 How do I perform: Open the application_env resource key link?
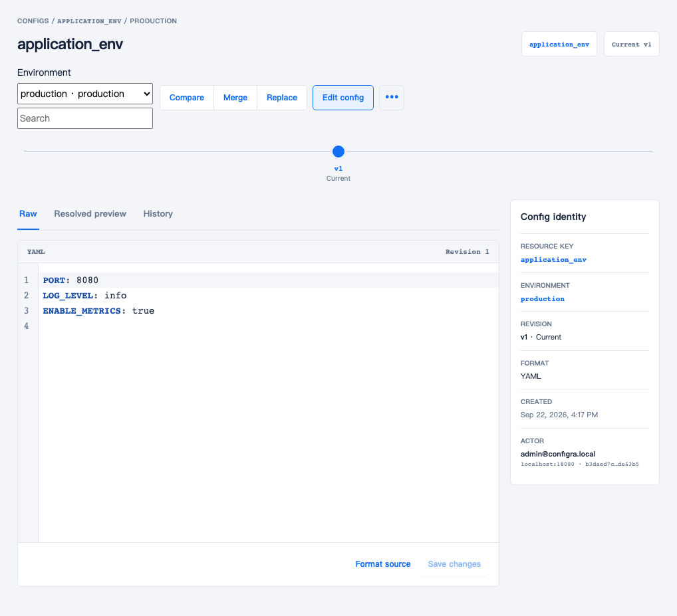pos(553,260)
